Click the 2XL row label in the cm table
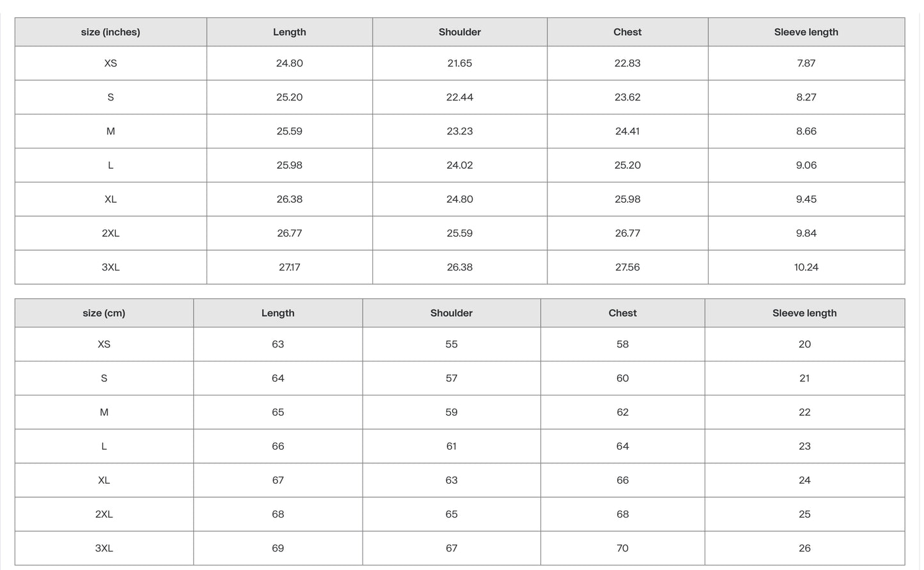This screenshot has width=924, height=570. (x=104, y=514)
